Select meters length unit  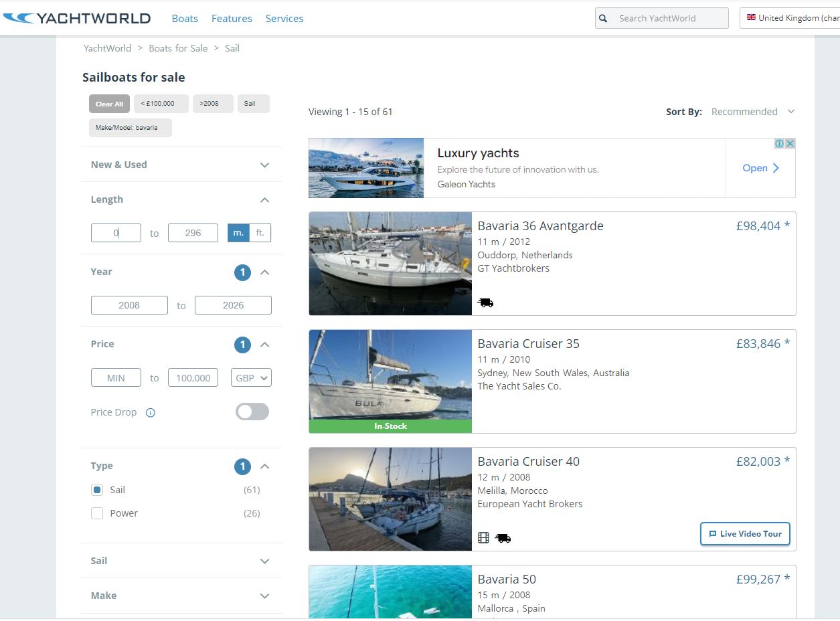[x=238, y=233]
